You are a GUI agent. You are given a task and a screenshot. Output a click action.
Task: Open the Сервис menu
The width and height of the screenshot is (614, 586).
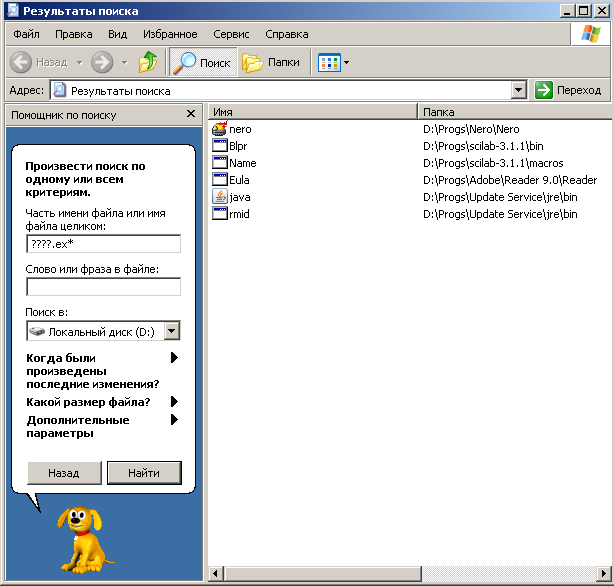coord(231,34)
